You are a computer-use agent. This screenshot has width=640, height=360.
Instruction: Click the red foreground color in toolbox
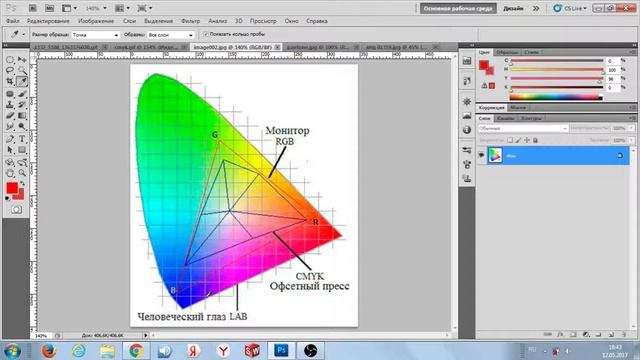click(12, 188)
